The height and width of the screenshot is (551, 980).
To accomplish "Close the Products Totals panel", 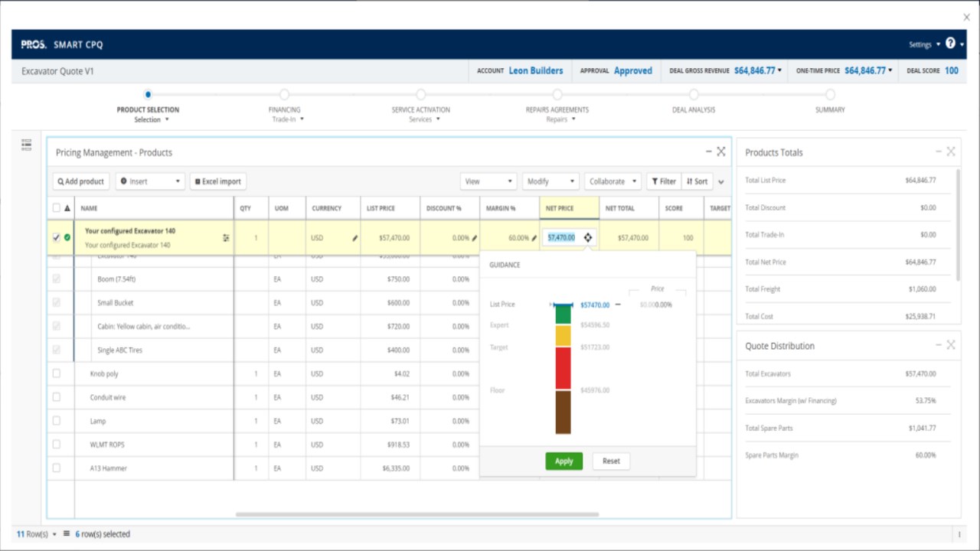I will coord(951,152).
